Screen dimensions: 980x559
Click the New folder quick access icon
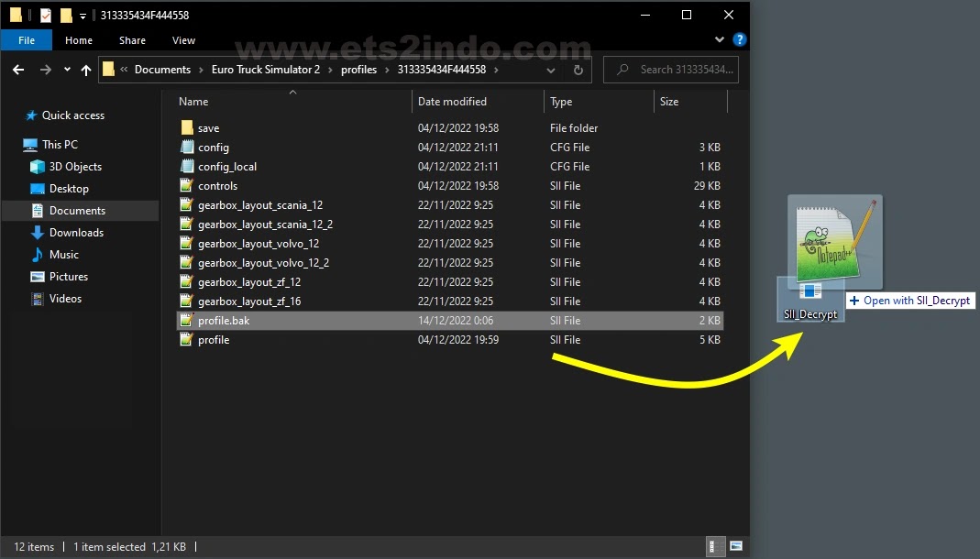(66, 15)
